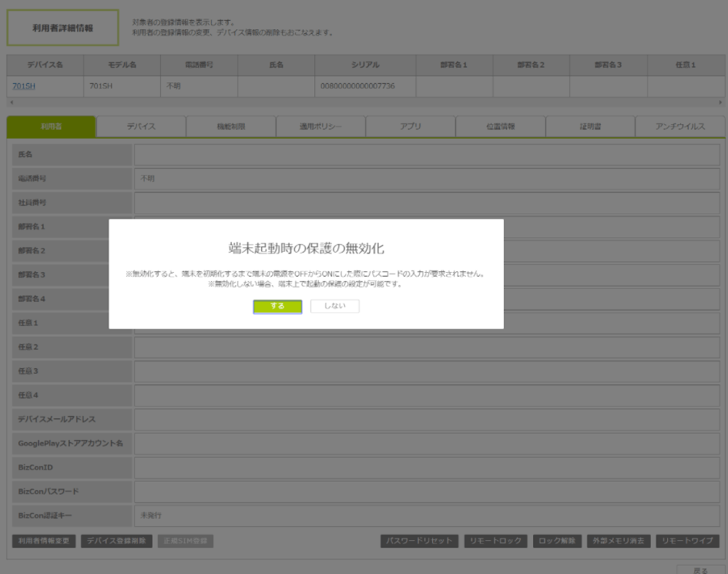The height and width of the screenshot is (574, 728).
Task: Click the シリアル column header
Action: (x=365, y=65)
